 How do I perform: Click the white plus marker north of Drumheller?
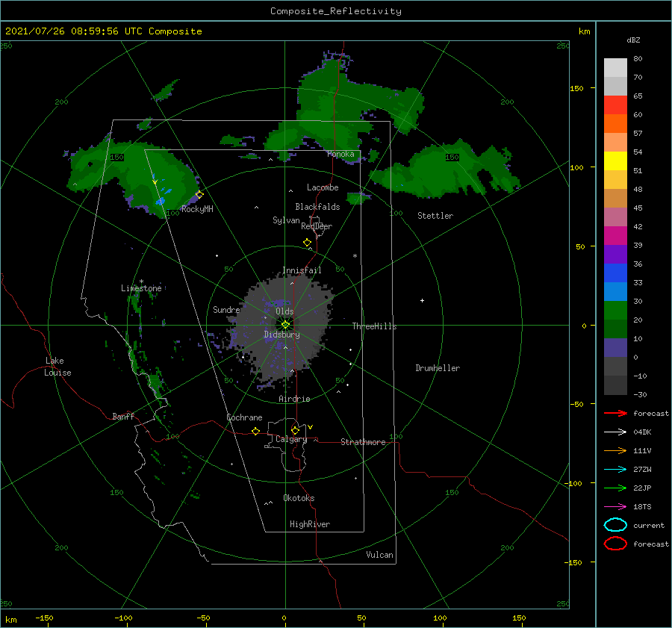click(422, 300)
